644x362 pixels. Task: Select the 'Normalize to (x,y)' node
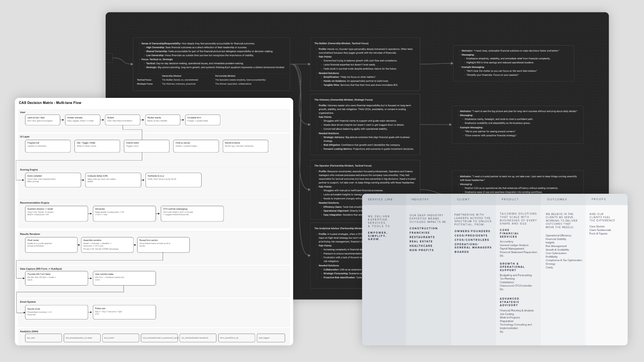[x=173, y=180]
